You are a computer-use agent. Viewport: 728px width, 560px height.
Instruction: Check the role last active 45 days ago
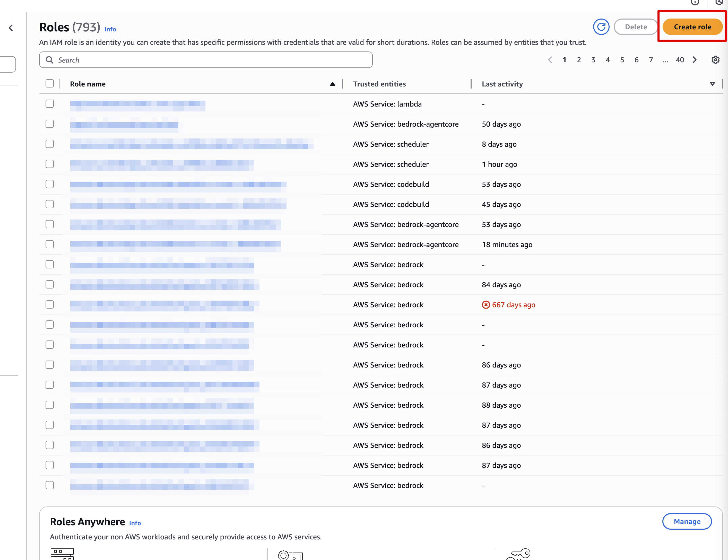click(x=50, y=204)
